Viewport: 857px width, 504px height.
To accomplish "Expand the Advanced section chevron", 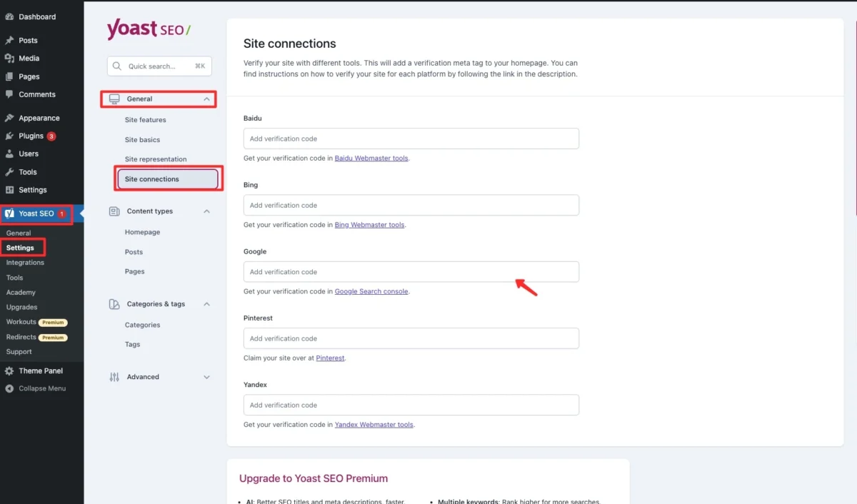I will point(207,377).
